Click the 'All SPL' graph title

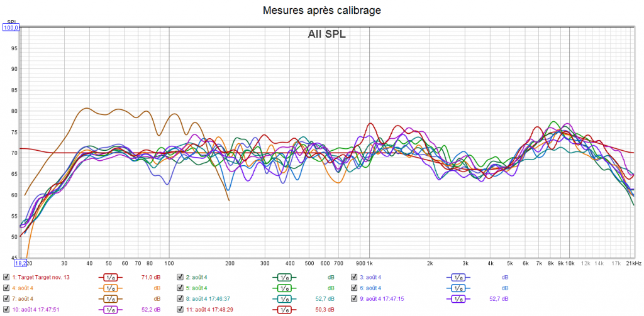pyautogui.click(x=326, y=35)
